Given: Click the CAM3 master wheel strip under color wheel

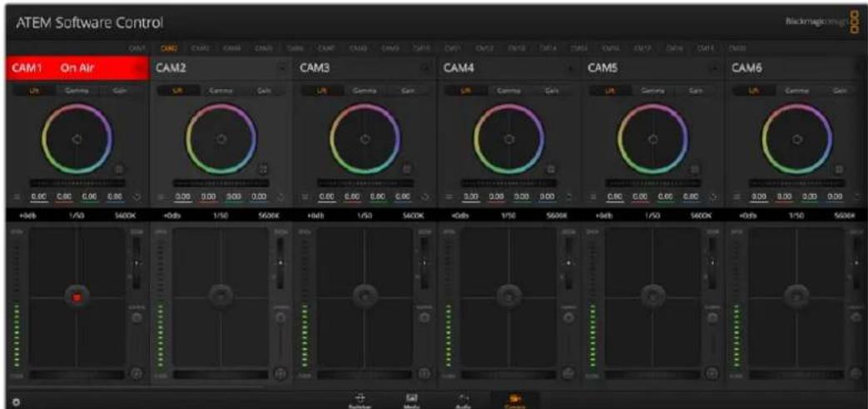Looking at the screenshot, I should click(x=365, y=183).
